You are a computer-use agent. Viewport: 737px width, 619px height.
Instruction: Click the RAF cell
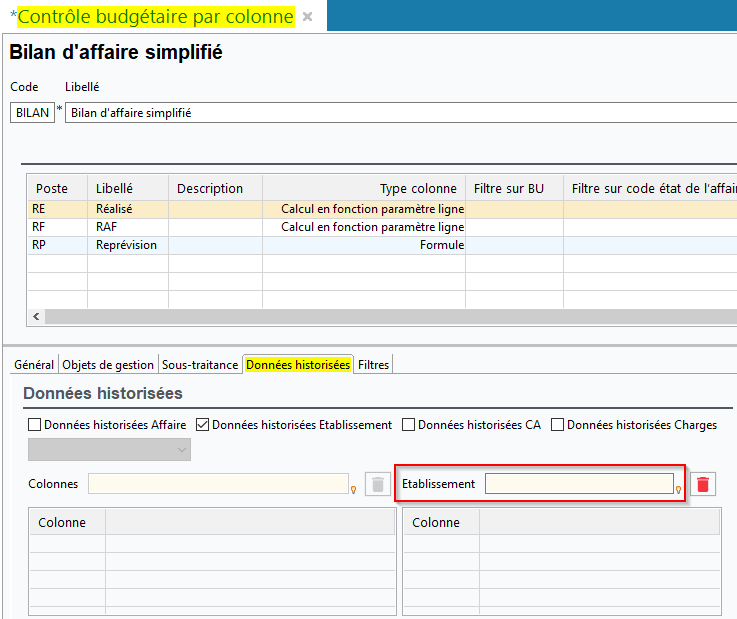[128, 227]
